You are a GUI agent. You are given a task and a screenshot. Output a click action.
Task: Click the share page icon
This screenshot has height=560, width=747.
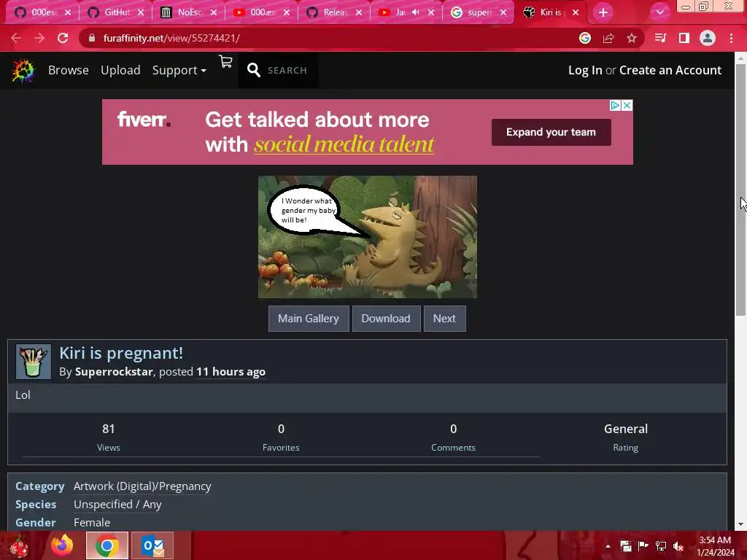pyautogui.click(x=608, y=38)
